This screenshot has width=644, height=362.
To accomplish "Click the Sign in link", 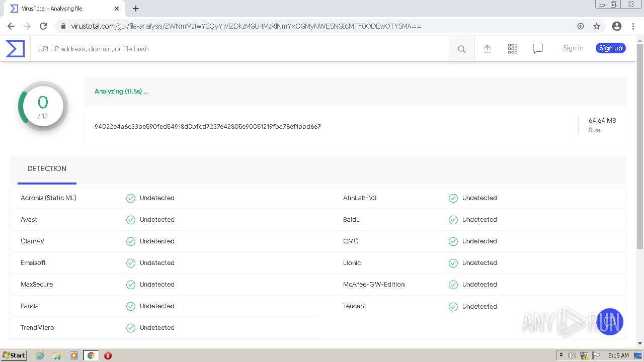I will (573, 48).
